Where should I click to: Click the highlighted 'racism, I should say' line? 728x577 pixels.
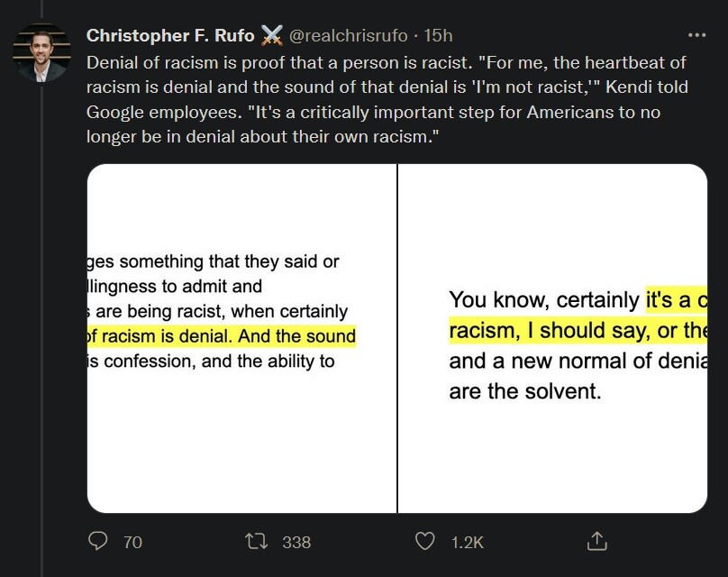point(577,331)
